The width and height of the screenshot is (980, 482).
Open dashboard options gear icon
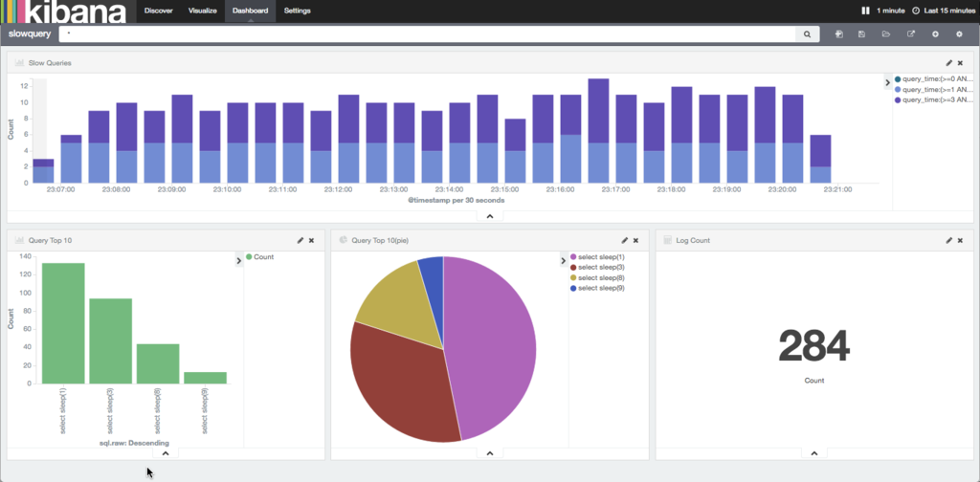coord(959,34)
